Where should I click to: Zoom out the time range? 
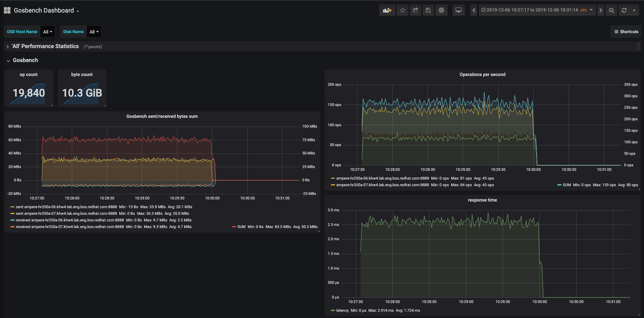pyautogui.click(x=611, y=10)
